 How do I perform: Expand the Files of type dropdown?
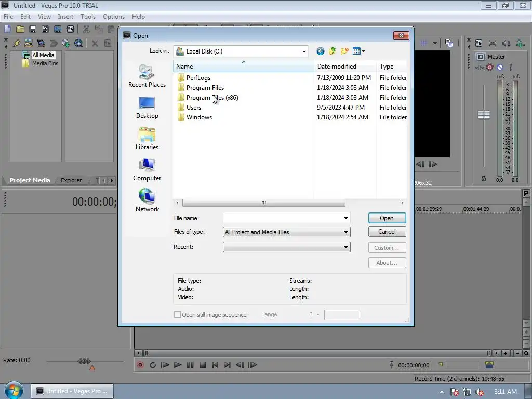click(x=346, y=232)
